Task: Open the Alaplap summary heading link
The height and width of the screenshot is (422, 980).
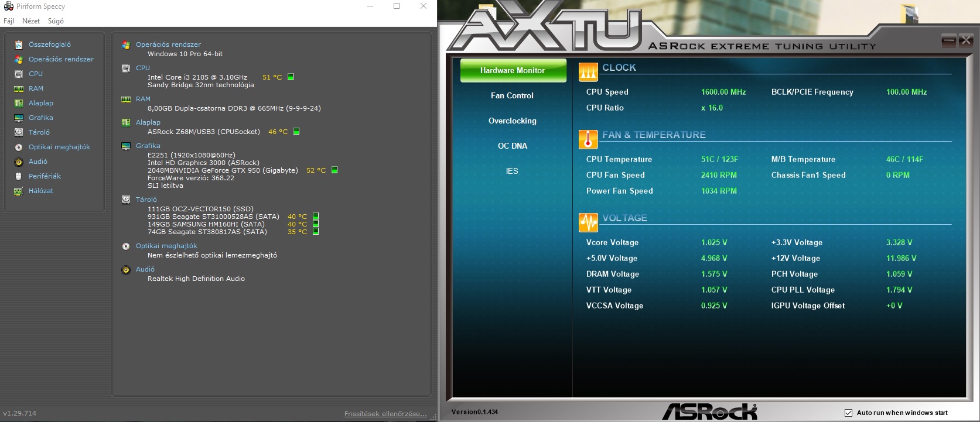Action: (148, 122)
